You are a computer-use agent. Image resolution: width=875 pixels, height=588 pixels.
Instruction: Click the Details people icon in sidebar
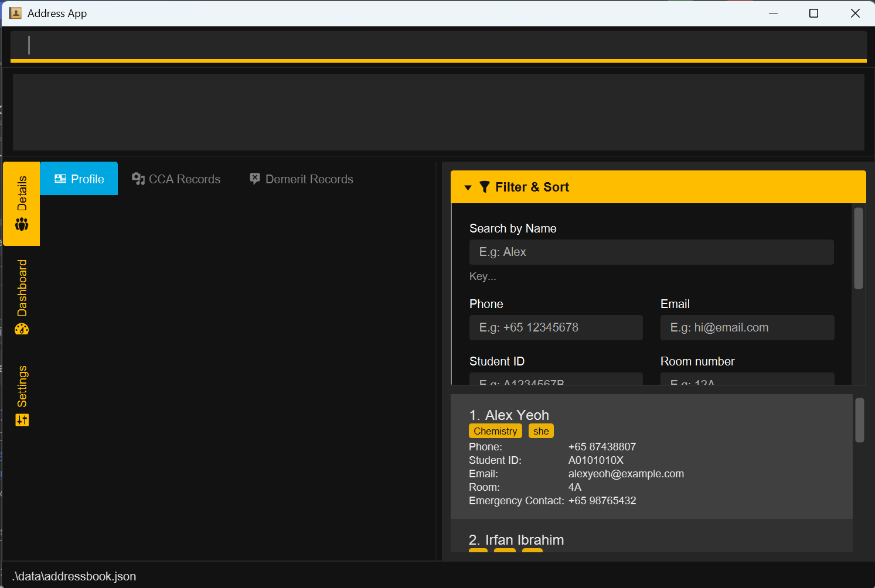click(x=22, y=224)
